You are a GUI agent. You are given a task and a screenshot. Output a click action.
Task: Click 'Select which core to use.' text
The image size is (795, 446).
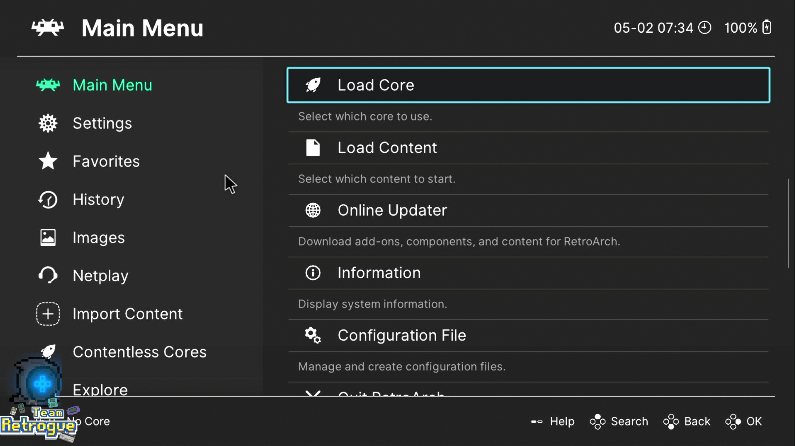click(x=365, y=116)
